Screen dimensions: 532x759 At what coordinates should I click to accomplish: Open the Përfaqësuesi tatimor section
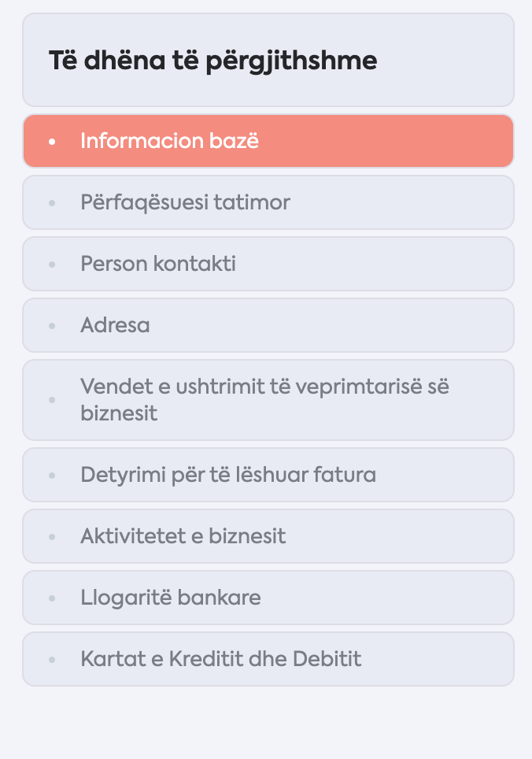pos(268,202)
